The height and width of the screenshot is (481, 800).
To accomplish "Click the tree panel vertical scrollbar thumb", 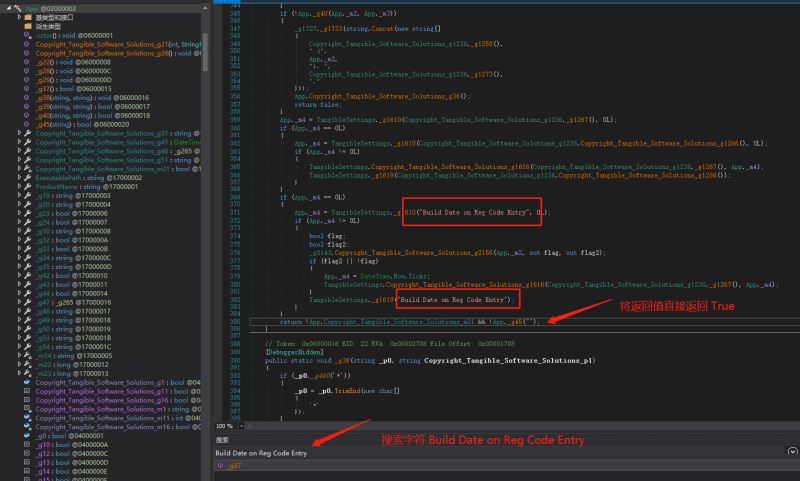I will tap(205, 52).
